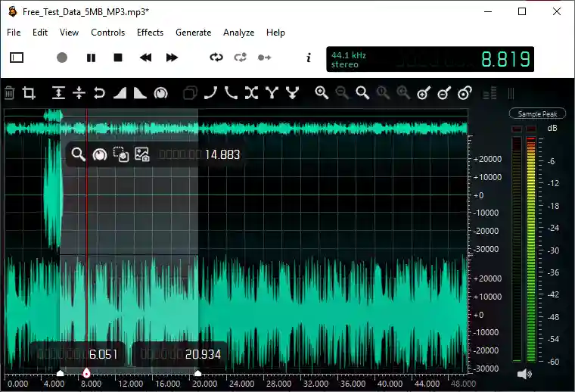
Task: Crop audio to the selection
Action: (29, 93)
